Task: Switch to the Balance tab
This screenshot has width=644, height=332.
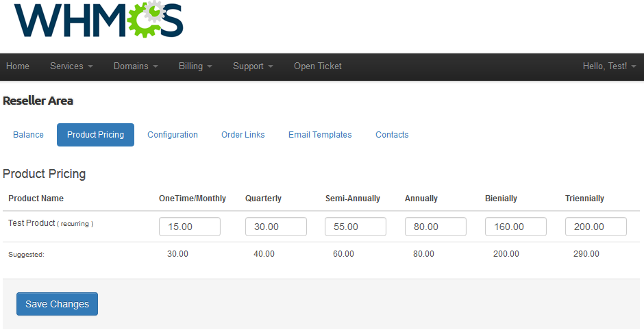Action: coord(28,135)
